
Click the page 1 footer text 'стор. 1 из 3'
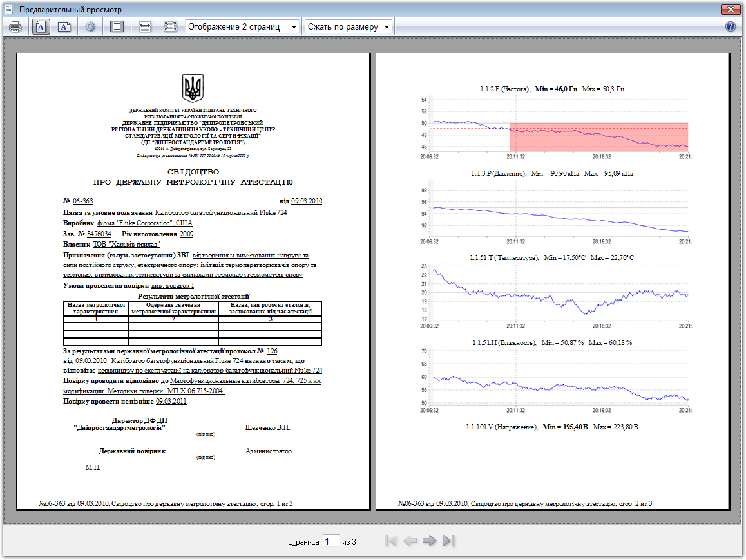[x=276, y=503]
